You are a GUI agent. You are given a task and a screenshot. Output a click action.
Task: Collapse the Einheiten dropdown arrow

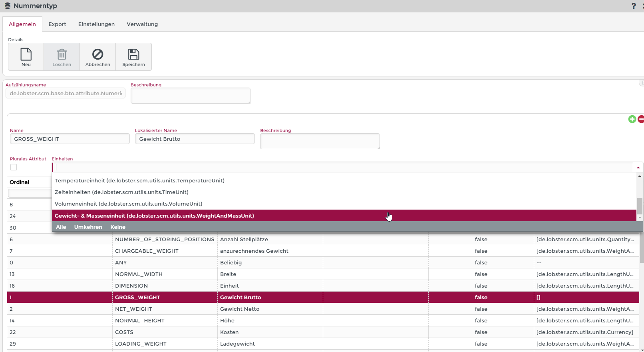click(x=638, y=167)
